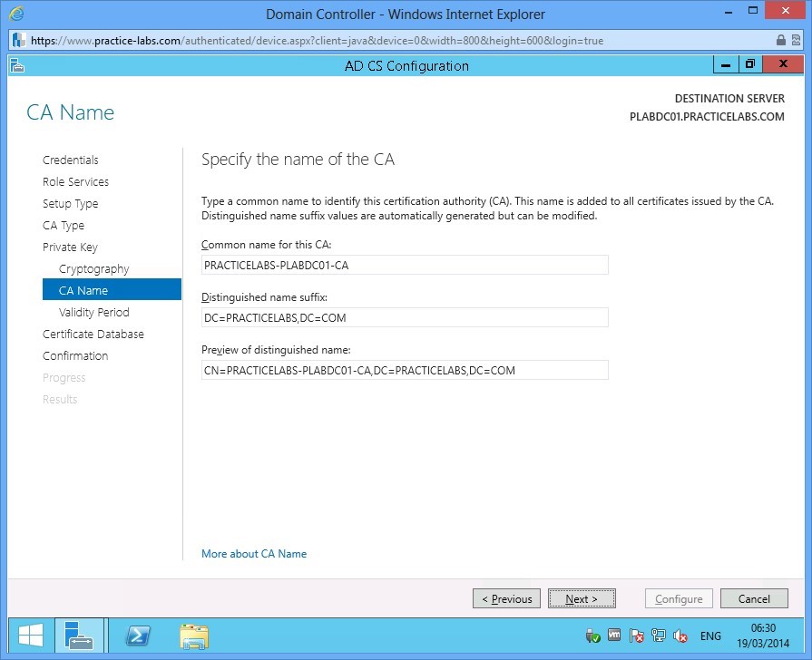Check Action Center notifications via tray flag icon
This screenshot has width=812, height=660.
click(x=636, y=636)
